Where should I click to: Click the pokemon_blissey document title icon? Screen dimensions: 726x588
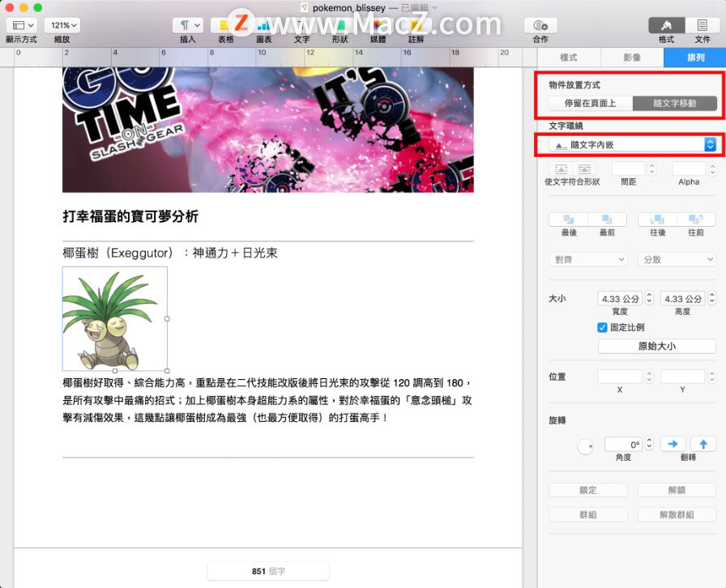coord(304,7)
